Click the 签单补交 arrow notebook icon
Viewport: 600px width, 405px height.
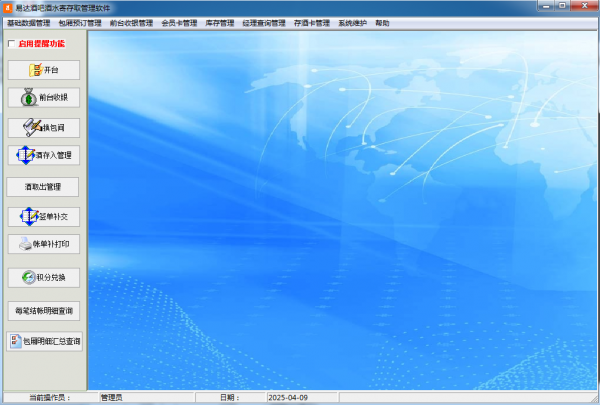point(29,217)
